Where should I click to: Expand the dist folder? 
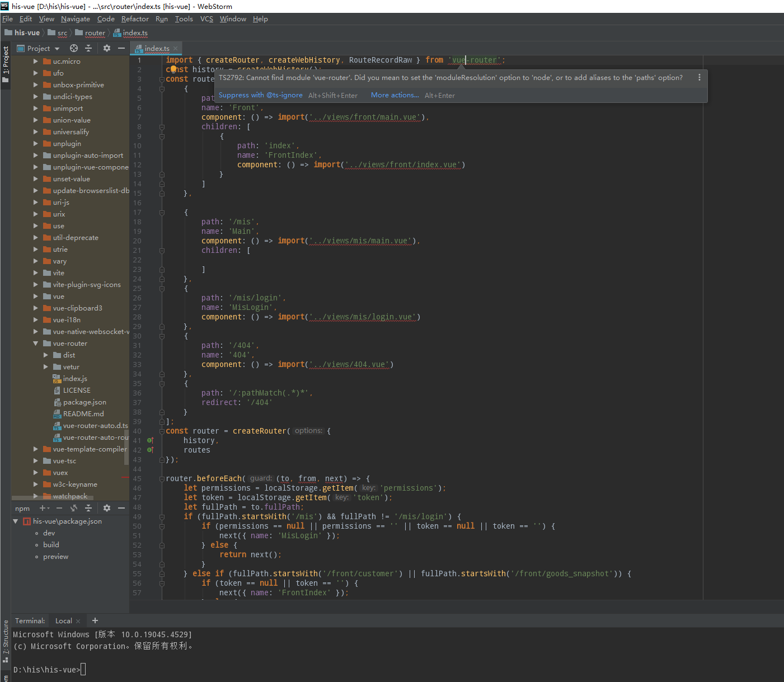click(46, 355)
